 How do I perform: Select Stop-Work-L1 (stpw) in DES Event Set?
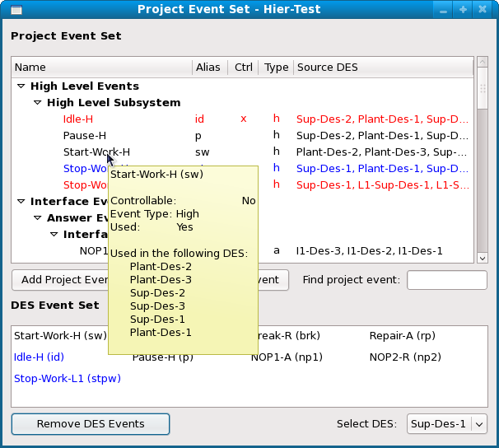point(57,379)
